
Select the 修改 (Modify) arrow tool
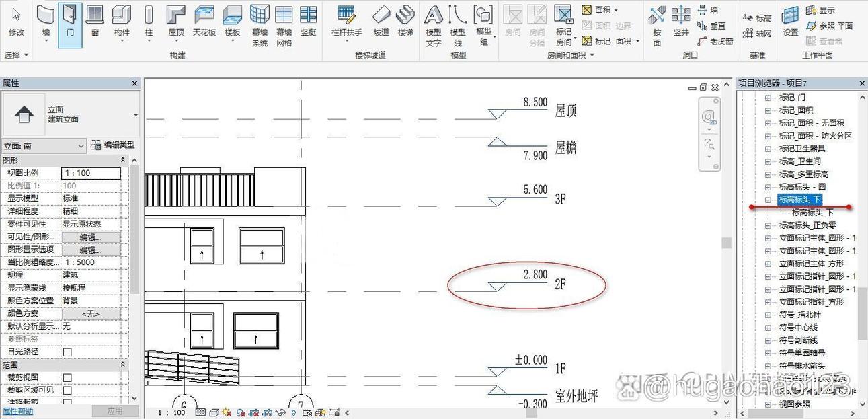[16, 21]
